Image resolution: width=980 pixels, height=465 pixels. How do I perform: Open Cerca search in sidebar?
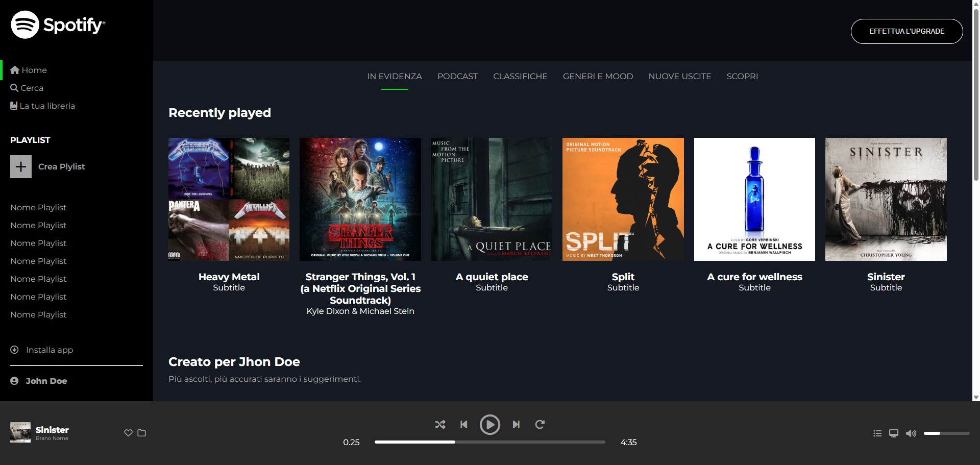click(27, 88)
